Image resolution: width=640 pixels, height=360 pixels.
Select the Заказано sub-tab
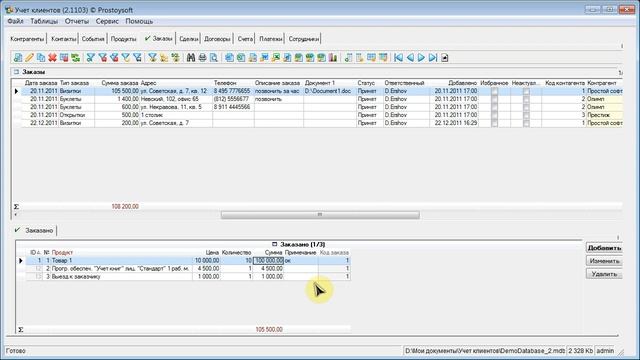(x=35, y=231)
